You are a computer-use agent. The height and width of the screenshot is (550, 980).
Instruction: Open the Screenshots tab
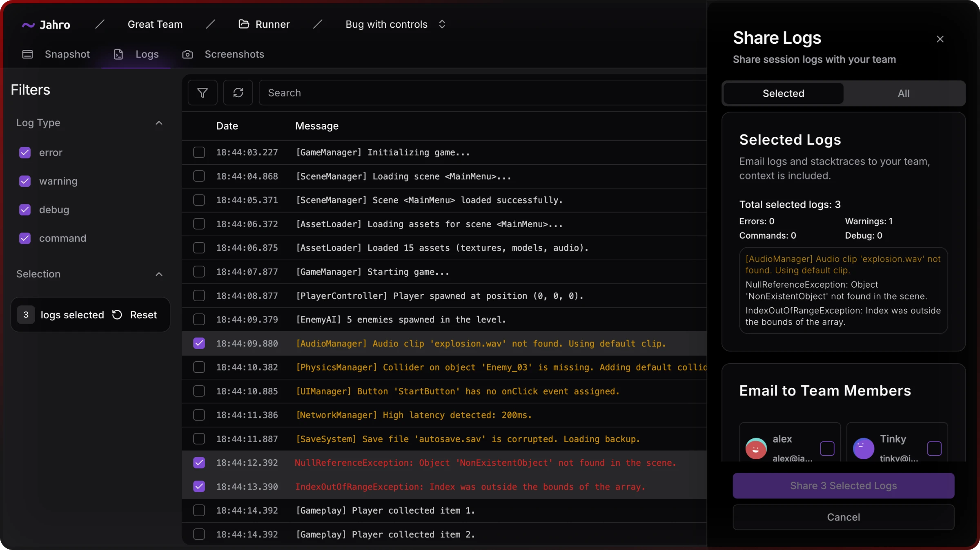tap(234, 54)
